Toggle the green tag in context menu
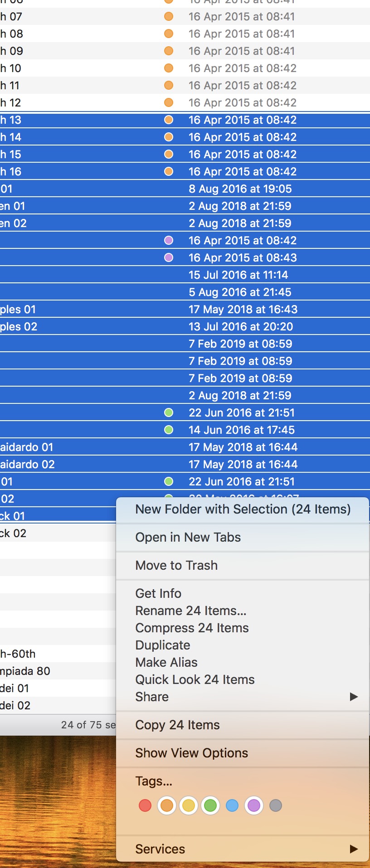 point(210,805)
